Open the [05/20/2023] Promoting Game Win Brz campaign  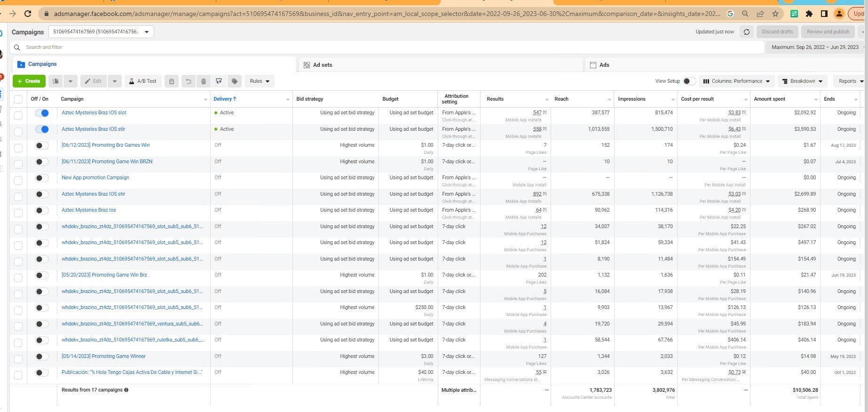pos(104,275)
